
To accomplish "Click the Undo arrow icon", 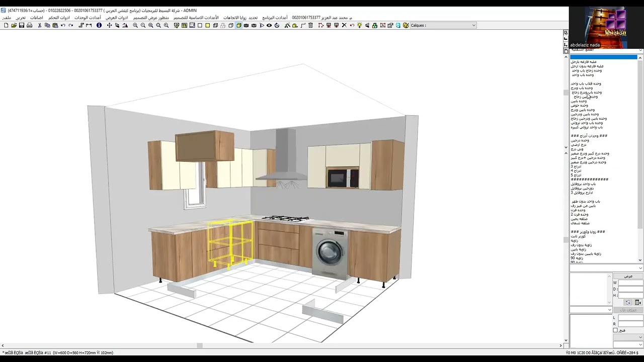I will tap(63, 25).
